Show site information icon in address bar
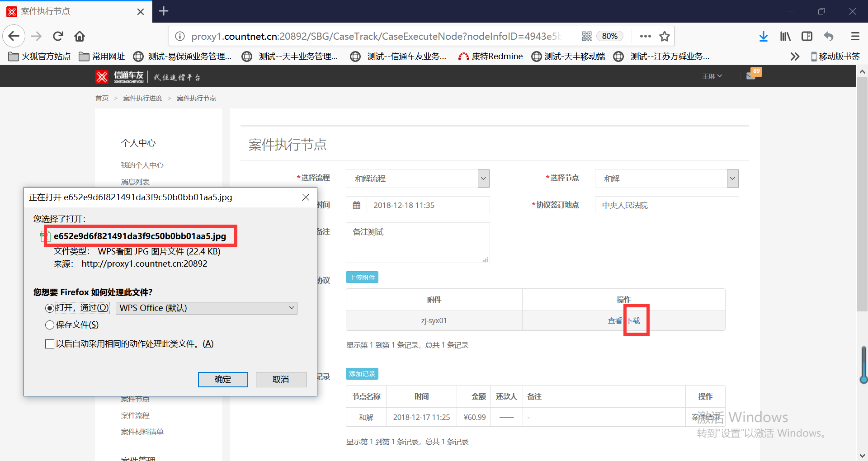The height and width of the screenshot is (461, 868). point(179,36)
